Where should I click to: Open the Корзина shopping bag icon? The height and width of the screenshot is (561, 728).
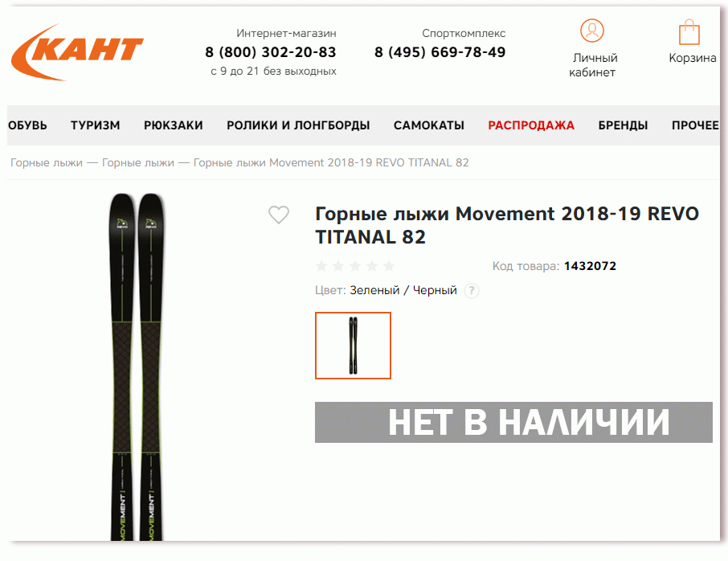(x=689, y=32)
